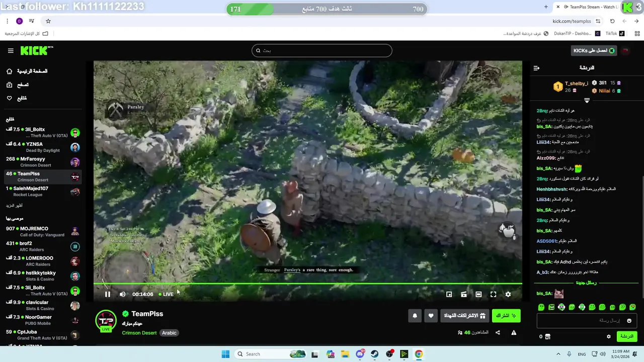Click the TeamPlss channel avatar
The height and width of the screenshot is (362, 644).
click(106, 321)
